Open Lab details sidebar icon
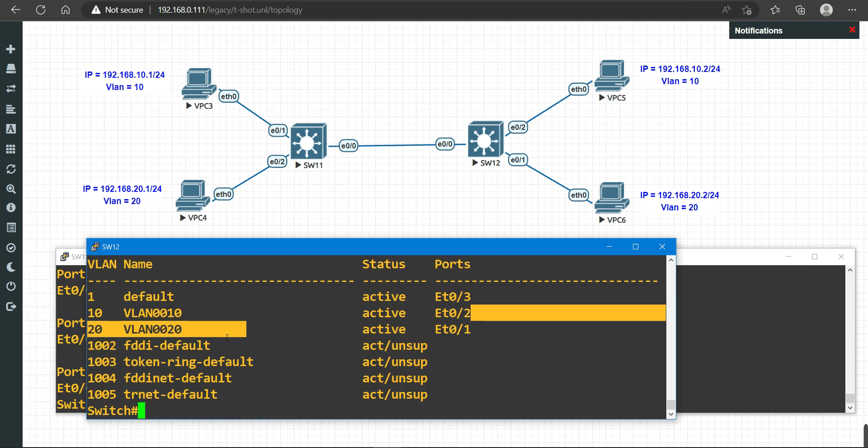The height and width of the screenshot is (448, 868). tap(11, 228)
